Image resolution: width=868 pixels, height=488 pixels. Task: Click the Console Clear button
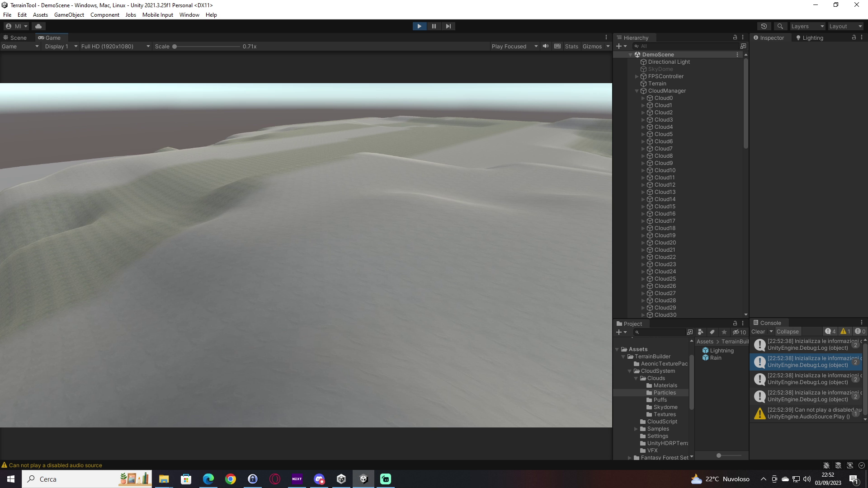758,332
